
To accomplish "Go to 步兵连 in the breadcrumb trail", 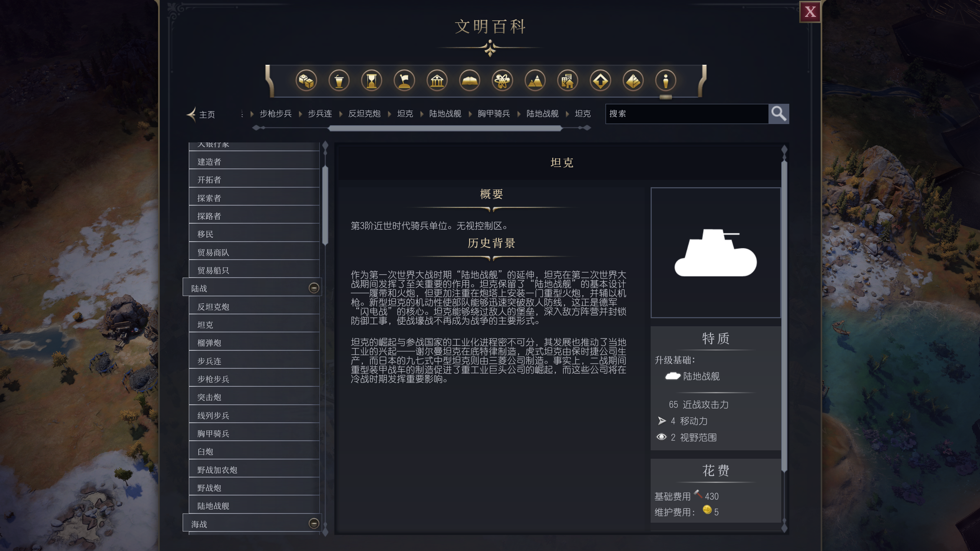I will 320,114.
